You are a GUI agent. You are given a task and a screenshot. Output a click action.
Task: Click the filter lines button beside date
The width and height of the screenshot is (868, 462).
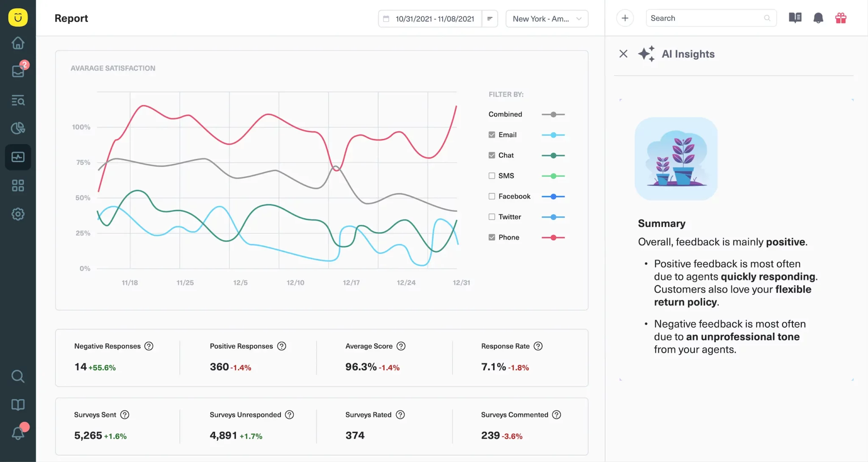point(490,19)
